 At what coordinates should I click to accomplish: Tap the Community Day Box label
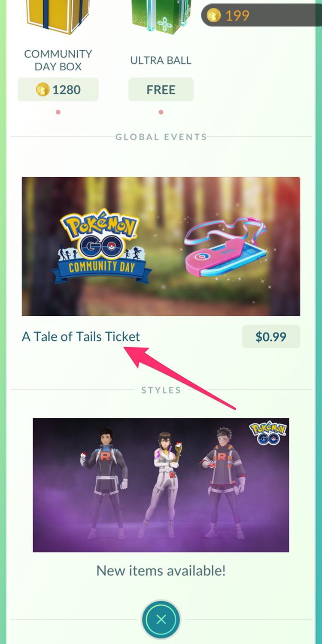click(x=58, y=60)
